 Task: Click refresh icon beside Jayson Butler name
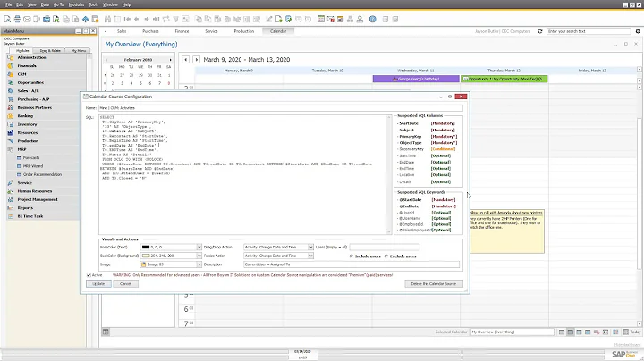(539, 31)
